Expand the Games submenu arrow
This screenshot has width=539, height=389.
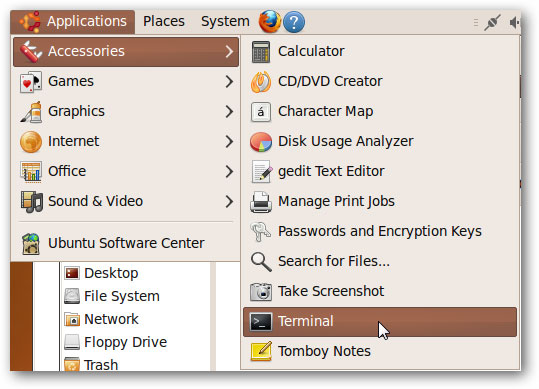pos(229,81)
